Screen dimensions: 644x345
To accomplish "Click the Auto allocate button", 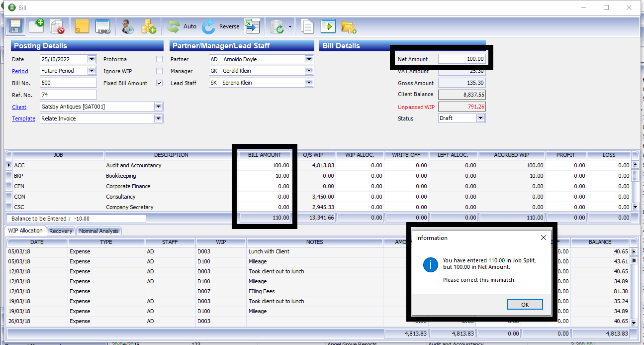I will (x=182, y=26).
